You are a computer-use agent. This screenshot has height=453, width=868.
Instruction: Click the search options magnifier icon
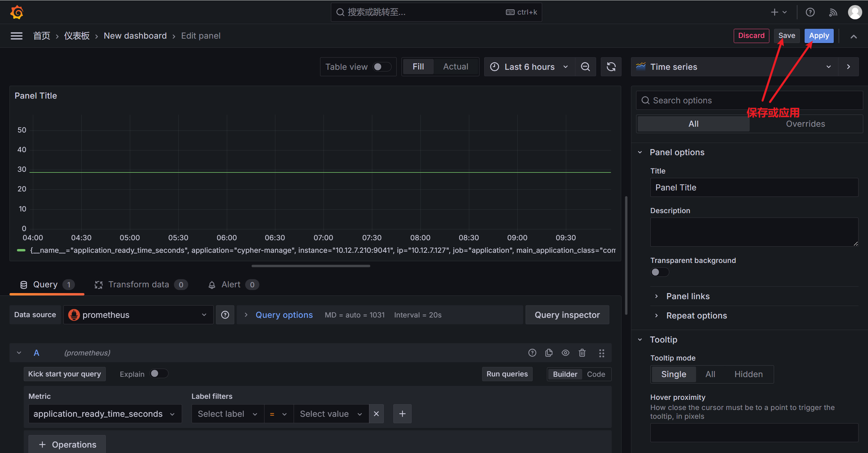pos(646,100)
